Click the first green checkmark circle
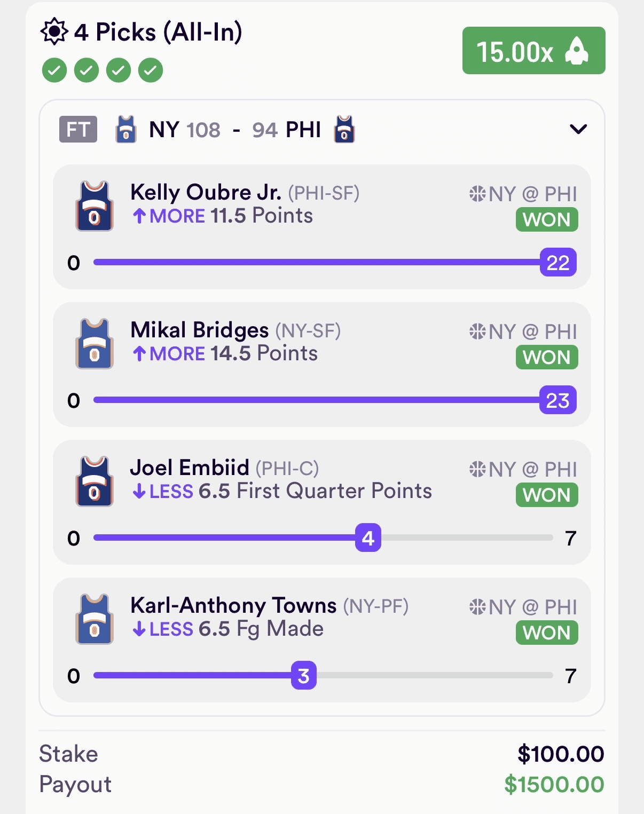Image resolution: width=644 pixels, height=814 pixels. tap(54, 70)
